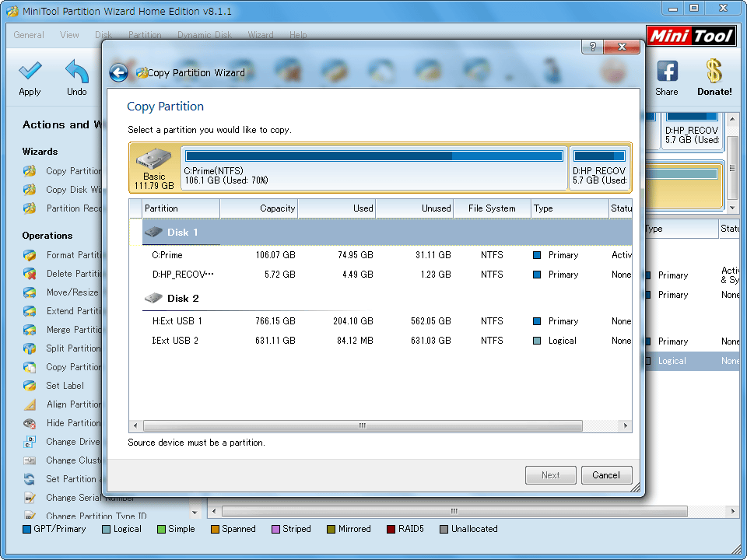Select Change Drive Letter operation icon
Image resolution: width=747 pixels, height=560 pixels.
(x=30, y=442)
